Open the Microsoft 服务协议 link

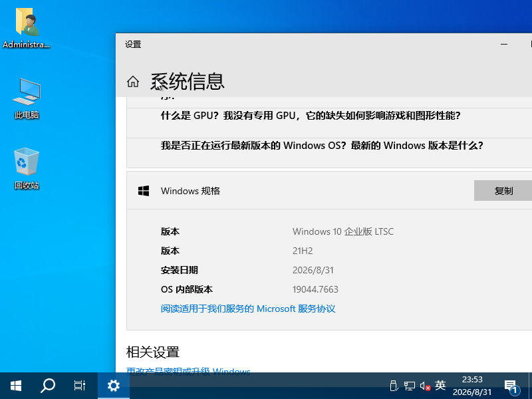point(248,309)
